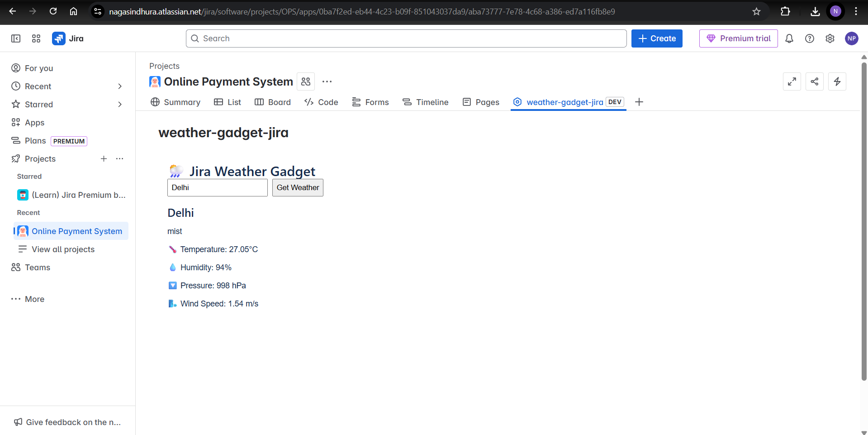This screenshot has width=868, height=435.
Task: Create a new project with plus icon
Action: 104,158
